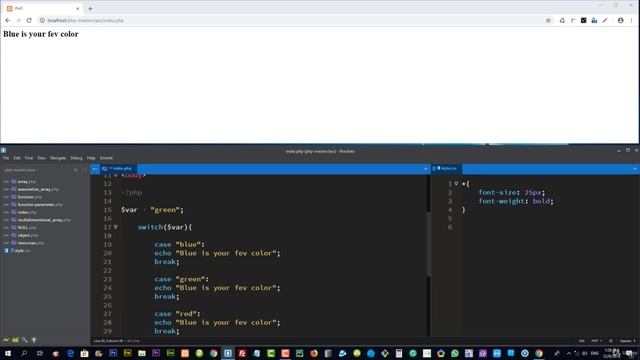Open the Debug menu in Brackets
Viewport: 640px width, 360px height.
pyautogui.click(x=76, y=158)
